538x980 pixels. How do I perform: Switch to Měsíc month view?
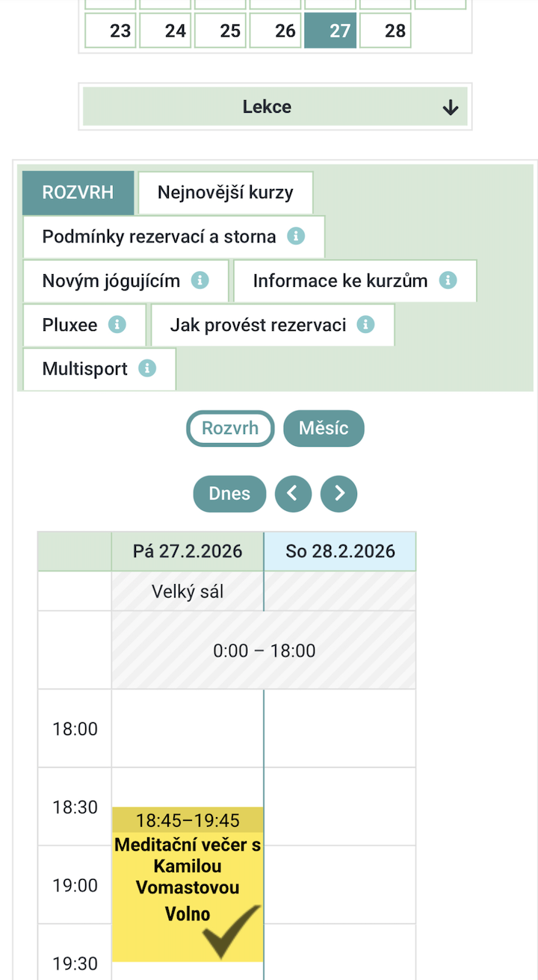click(324, 428)
